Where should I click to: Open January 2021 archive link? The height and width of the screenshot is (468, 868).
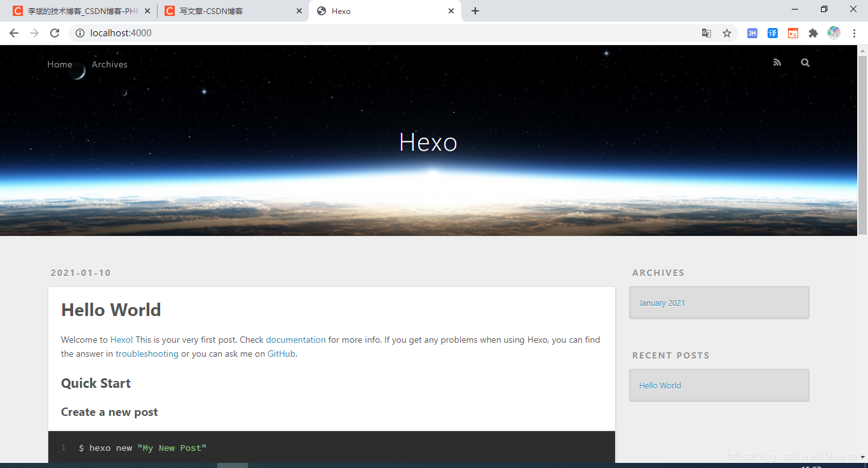pos(662,303)
